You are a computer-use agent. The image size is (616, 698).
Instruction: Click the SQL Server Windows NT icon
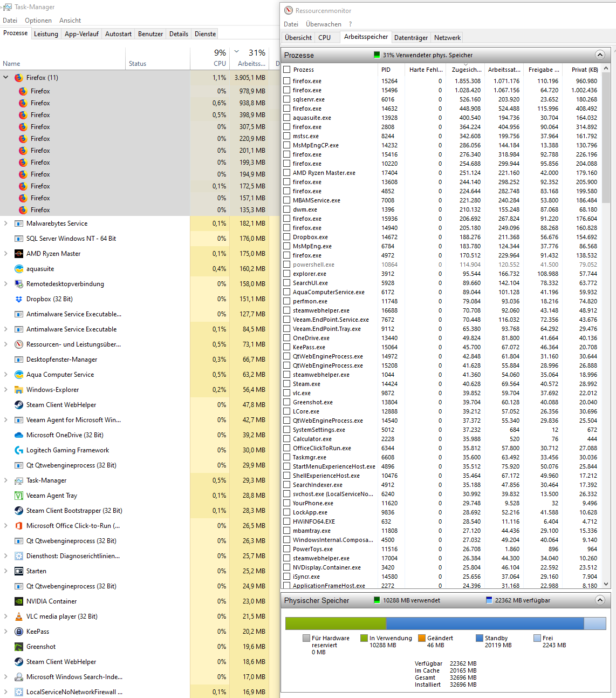click(19, 239)
